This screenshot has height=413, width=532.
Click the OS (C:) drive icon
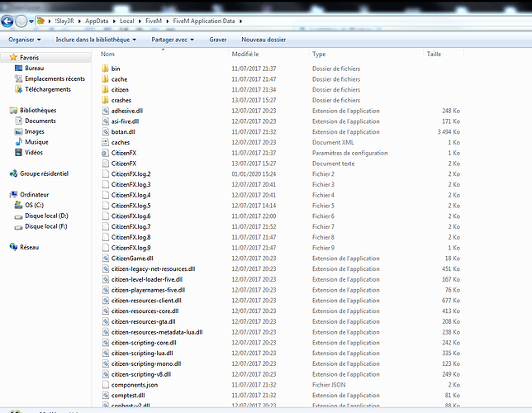[x=18, y=205]
